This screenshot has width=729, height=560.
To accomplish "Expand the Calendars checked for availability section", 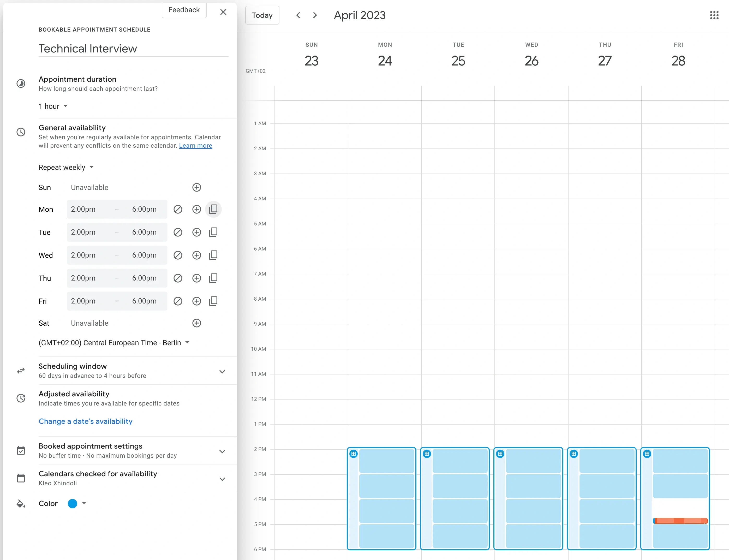I will click(x=222, y=478).
